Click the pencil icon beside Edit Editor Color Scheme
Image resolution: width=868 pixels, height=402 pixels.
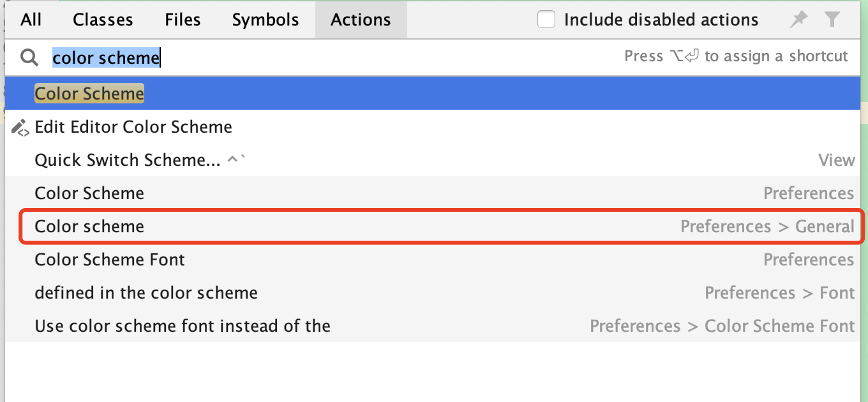pos(19,126)
